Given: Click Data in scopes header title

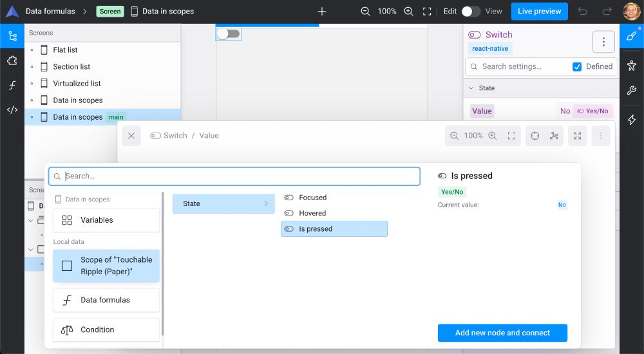Looking at the screenshot, I should point(168,12).
